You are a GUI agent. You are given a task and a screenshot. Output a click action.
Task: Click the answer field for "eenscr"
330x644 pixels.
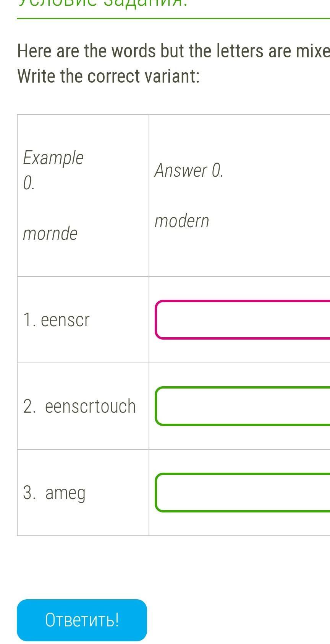[243, 320]
